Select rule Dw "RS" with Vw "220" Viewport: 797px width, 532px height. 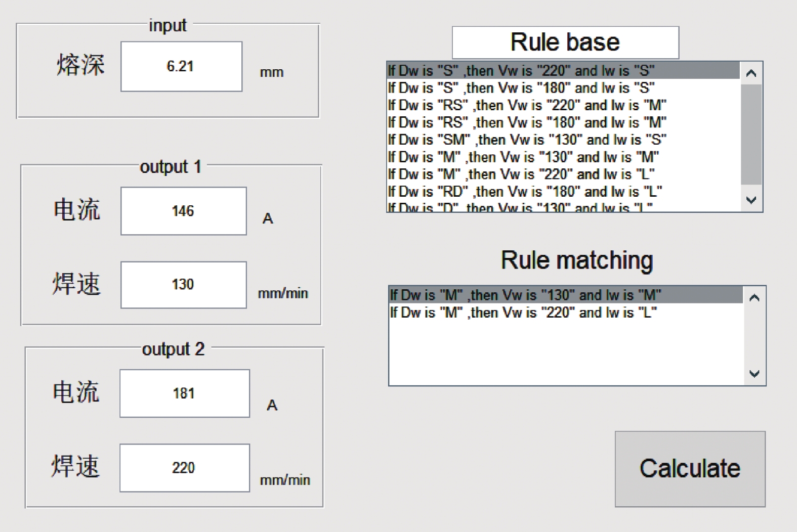pyautogui.click(x=526, y=105)
